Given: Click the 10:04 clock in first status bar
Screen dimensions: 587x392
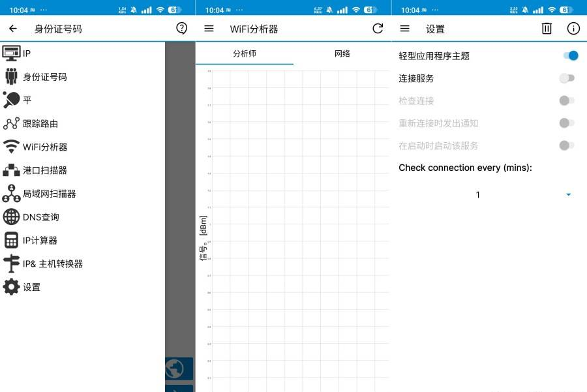Looking at the screenshot, I should tap(18, 10).
